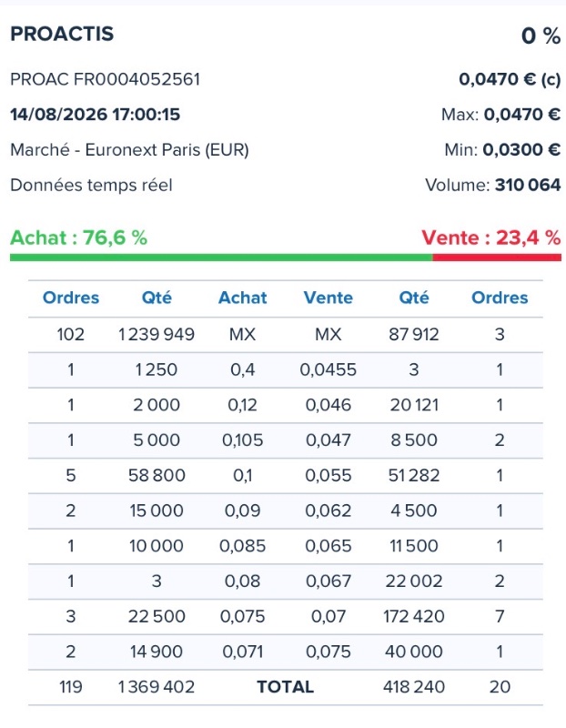
Task: Click the buy quantity 2 000
Action: coord(157,405)
